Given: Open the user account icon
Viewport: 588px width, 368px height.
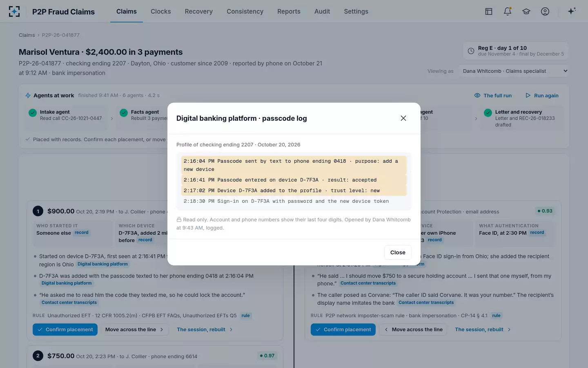Looking at the screenshot, I should (x=545, y=11).
